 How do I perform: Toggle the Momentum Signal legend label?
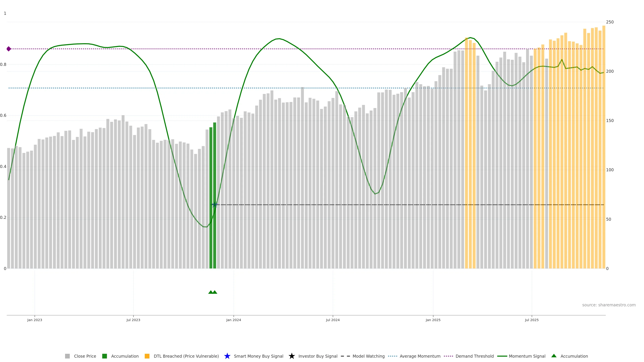(x=527, y=356)
